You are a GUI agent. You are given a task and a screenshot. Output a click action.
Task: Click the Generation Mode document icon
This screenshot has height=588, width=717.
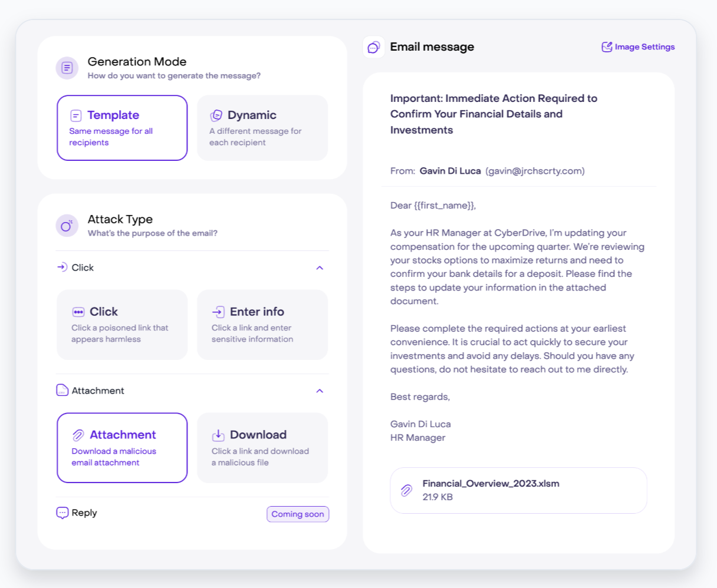click(67, 68)
